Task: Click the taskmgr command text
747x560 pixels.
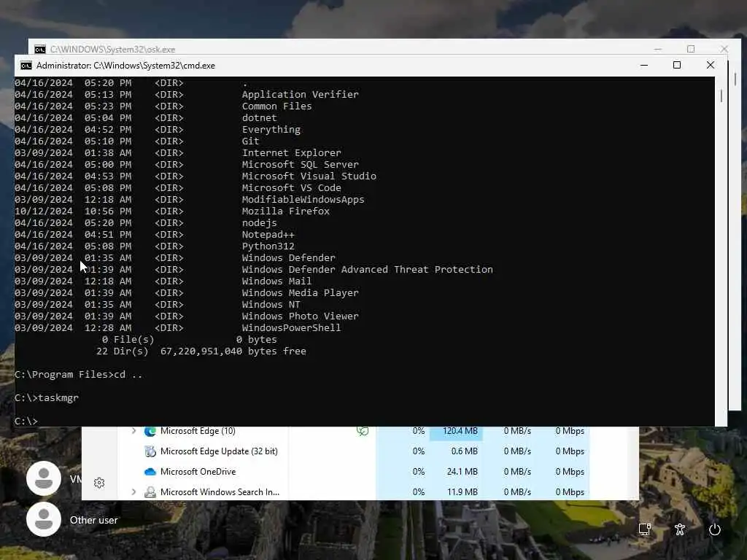Action: pyautogui.click(x=58, y=398)
